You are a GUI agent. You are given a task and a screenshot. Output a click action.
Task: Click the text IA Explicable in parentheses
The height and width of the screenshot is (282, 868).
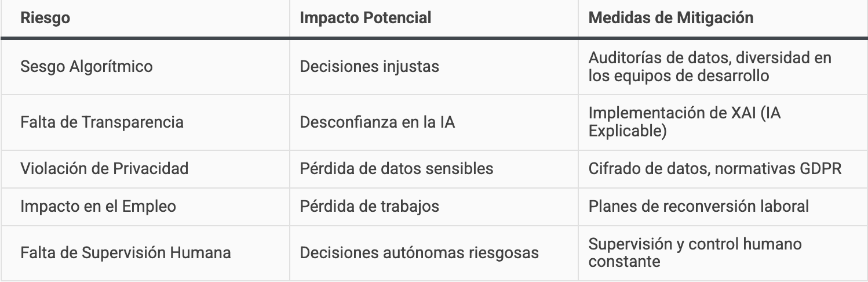pyautogui.click(x=685, y=122)
